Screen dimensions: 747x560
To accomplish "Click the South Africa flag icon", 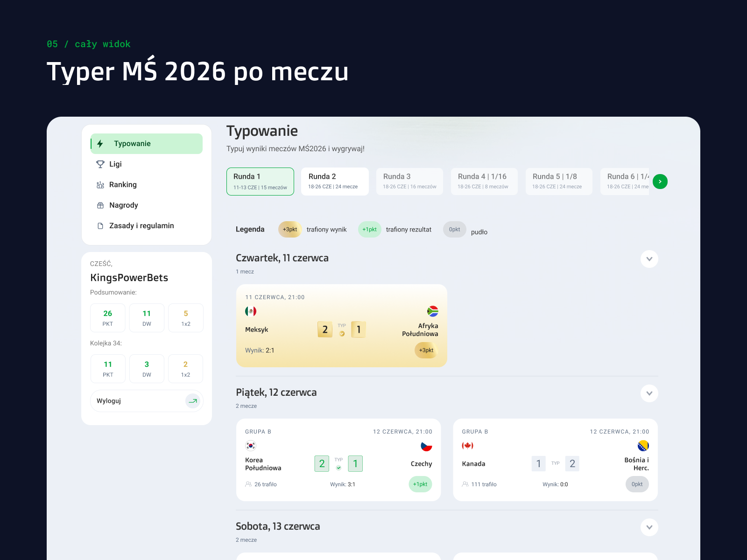I will coord(432,311).
